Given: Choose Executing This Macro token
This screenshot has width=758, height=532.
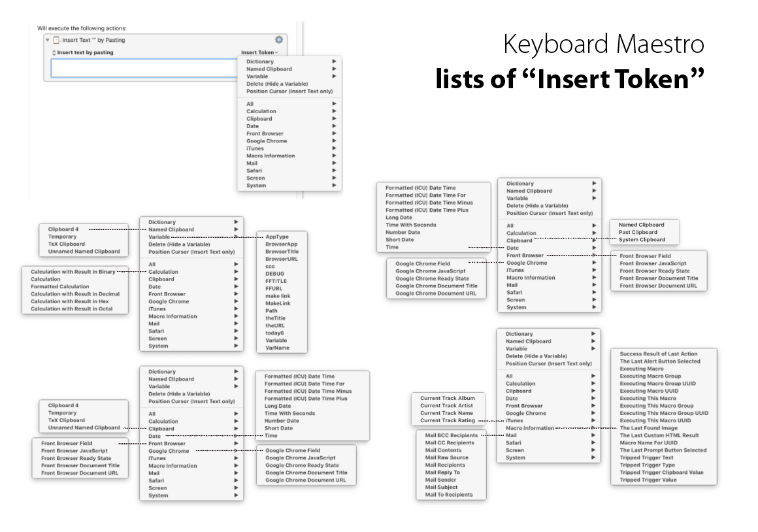Looking at the screenshot, I should (x=648, y=398).
